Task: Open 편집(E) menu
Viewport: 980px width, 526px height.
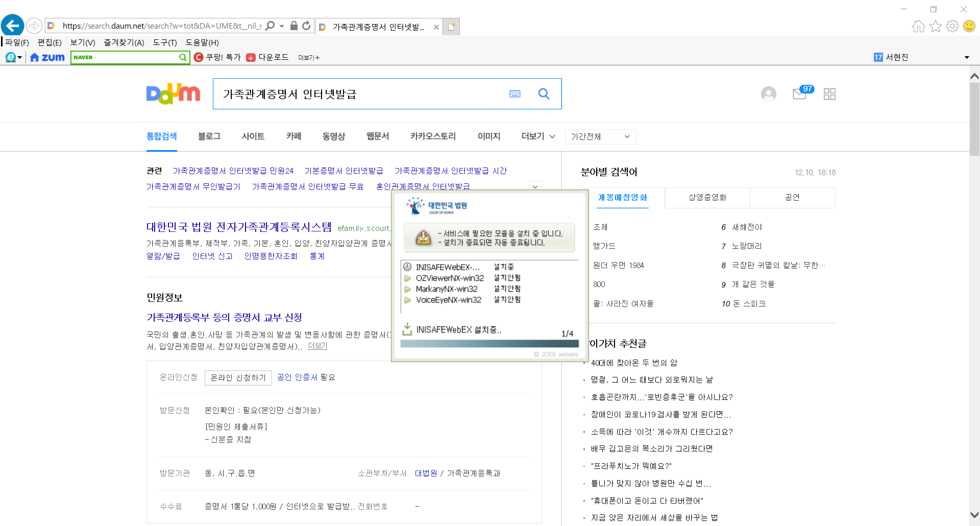Action: [50, 42]
